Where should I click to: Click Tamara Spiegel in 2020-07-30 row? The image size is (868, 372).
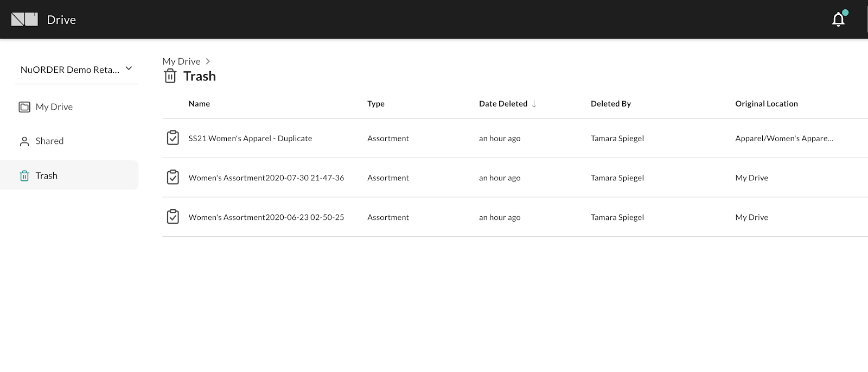[x=617, y=178]
